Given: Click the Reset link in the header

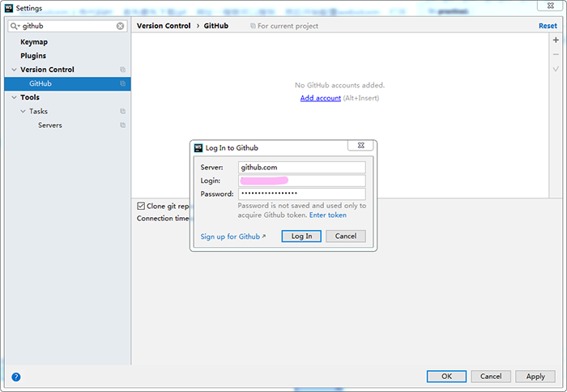Looking at the screenshot, I should (x=548, y=26).
